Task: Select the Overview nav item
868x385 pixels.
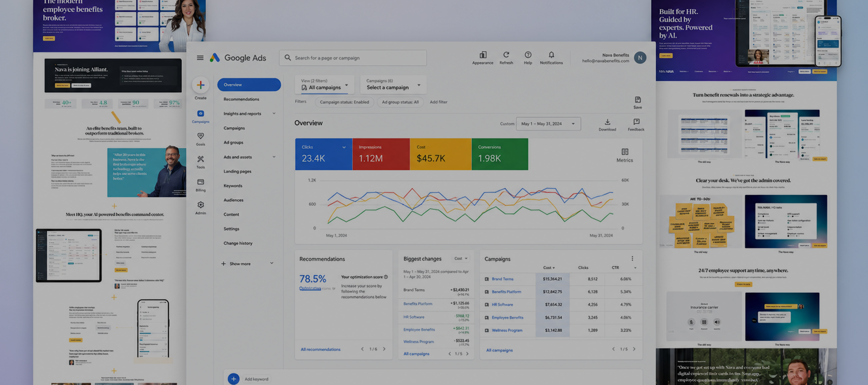Action: pos(249,85)
